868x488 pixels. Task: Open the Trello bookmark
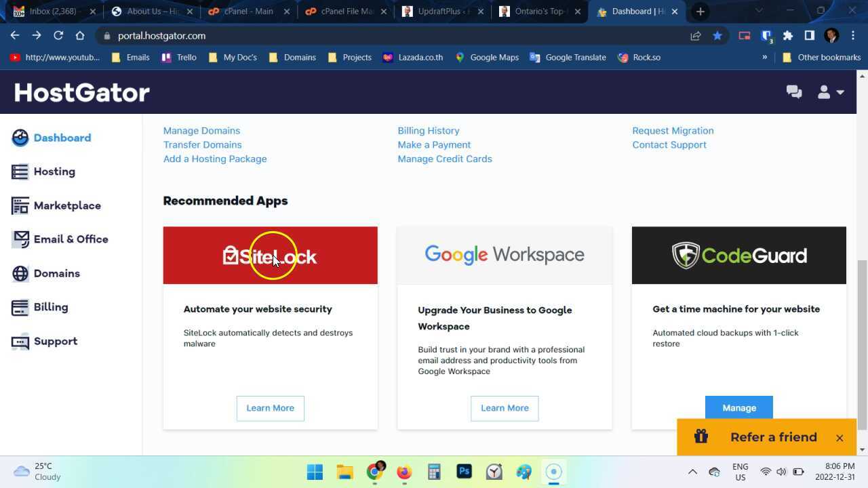[179, 58]
